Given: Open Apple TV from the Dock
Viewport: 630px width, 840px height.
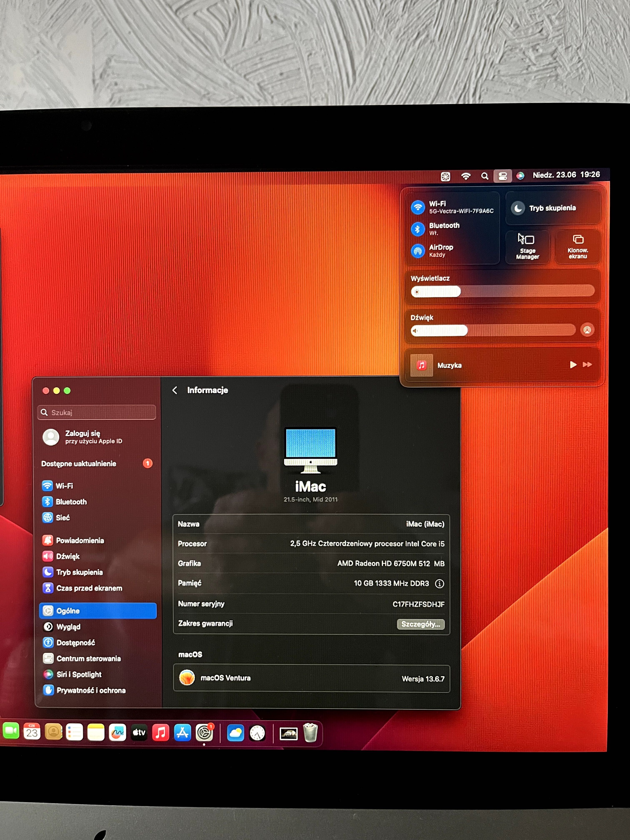Looking at the screenshot, I should coord(139,732).
